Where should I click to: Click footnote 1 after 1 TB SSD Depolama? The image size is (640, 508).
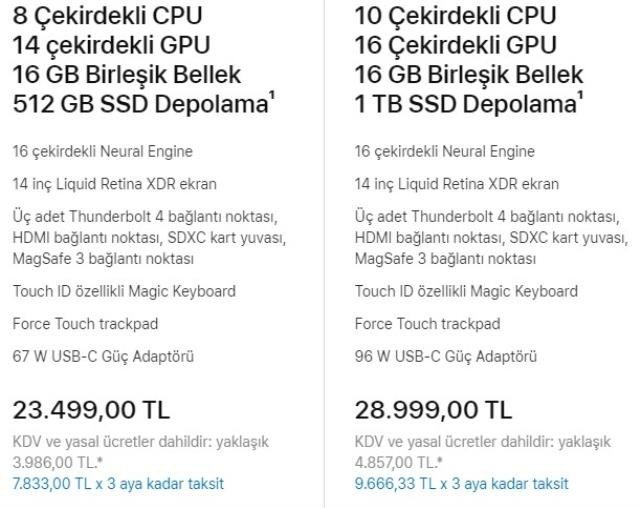coord(579,95)
